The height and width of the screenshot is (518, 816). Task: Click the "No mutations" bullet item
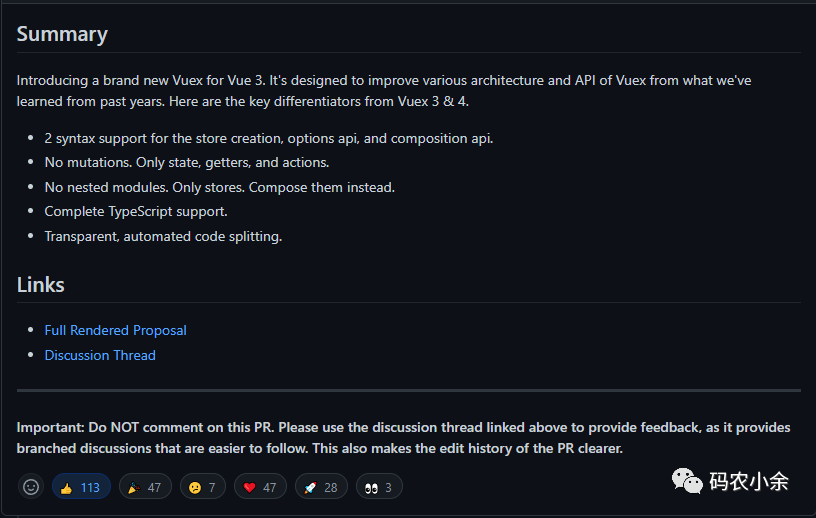point(186,162)
